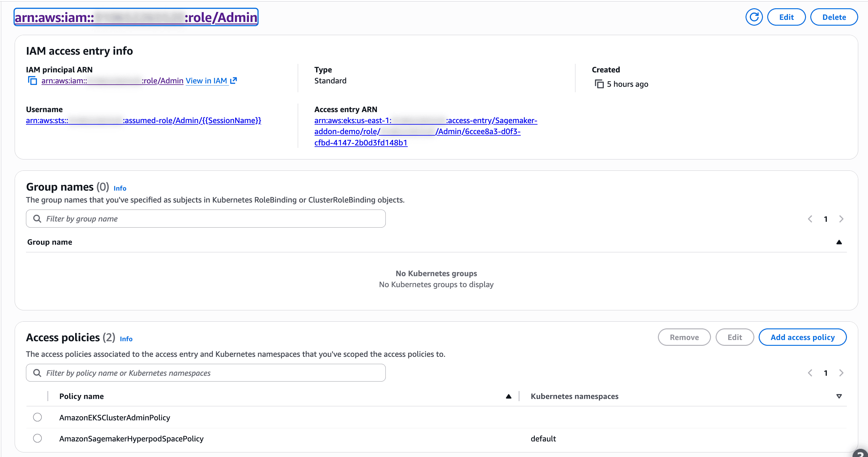Go to previous page of Group names
This screenshot has height=457, width=868.
[x=810, y=219]
